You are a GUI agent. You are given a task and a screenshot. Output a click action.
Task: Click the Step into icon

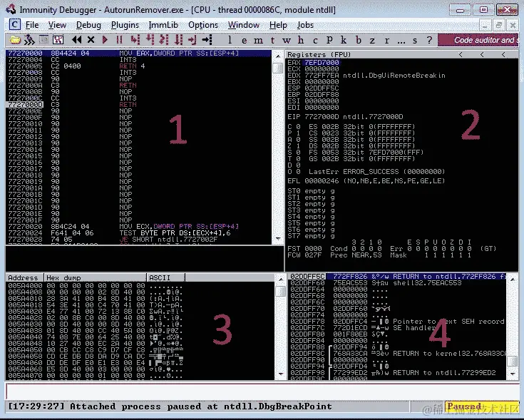tap(135, 40)
